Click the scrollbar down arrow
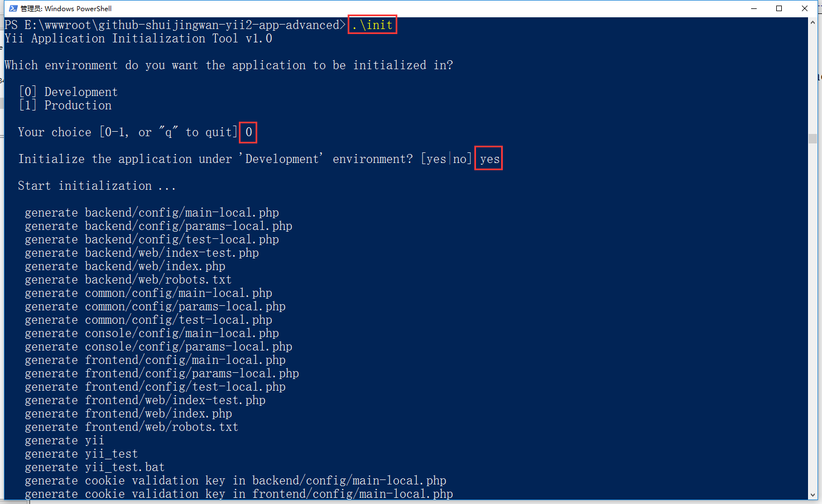Viewport: 822px width, 504px height. click(x=813, y=495)
